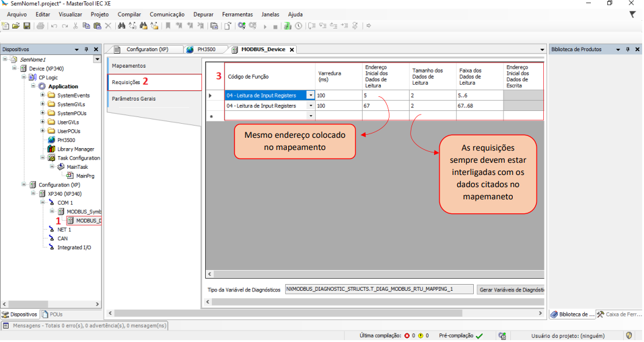Click the Print toolbar icon
Image resolution: width=644 pixels, height=342 pixels.
(x=40, y=26)
